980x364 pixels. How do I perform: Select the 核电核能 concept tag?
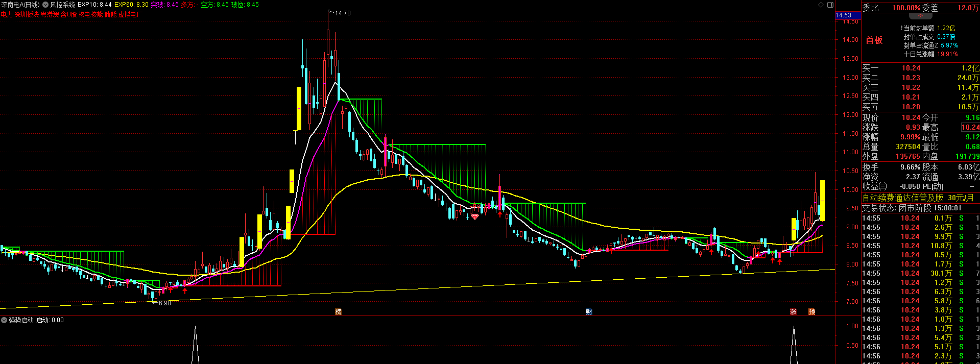[x=90, y=14]
